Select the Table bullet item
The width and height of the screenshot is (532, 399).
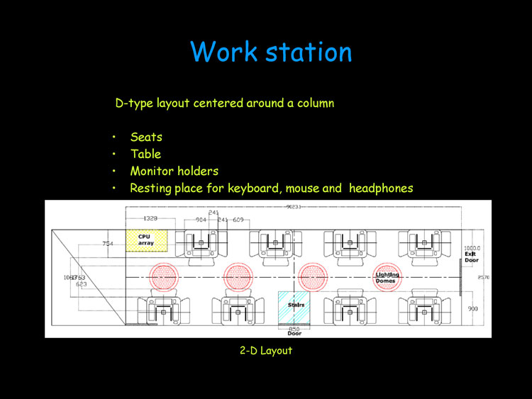click(145, 154)
